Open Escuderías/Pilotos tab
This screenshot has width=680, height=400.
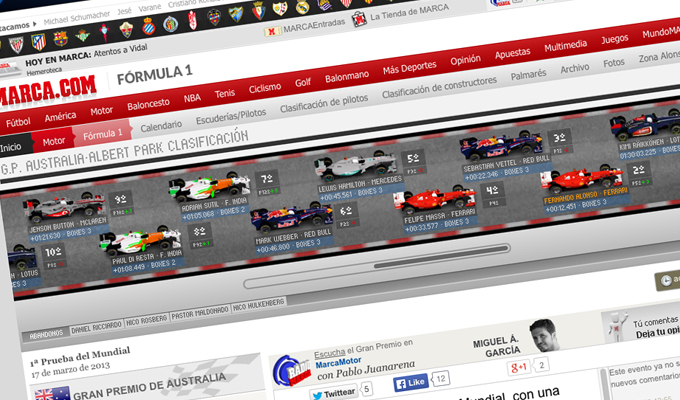(231, 116)
